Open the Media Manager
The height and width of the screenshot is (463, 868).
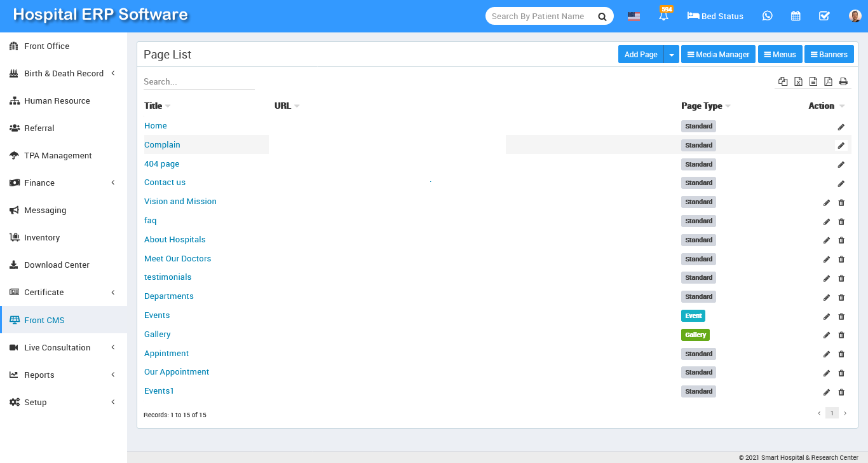(x=718, y=55)
